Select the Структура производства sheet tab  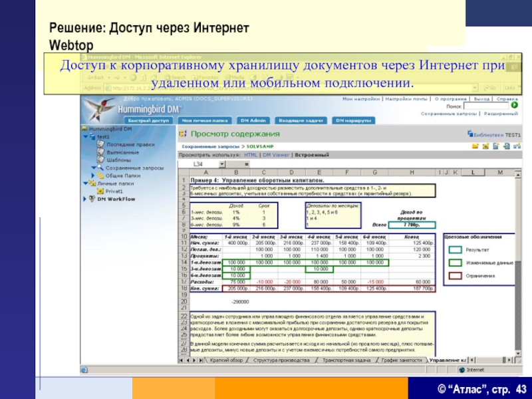point(281,360)
